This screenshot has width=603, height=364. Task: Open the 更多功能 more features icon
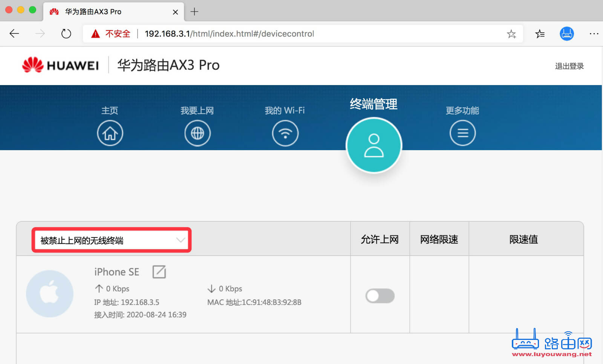[x=462, y=133]
